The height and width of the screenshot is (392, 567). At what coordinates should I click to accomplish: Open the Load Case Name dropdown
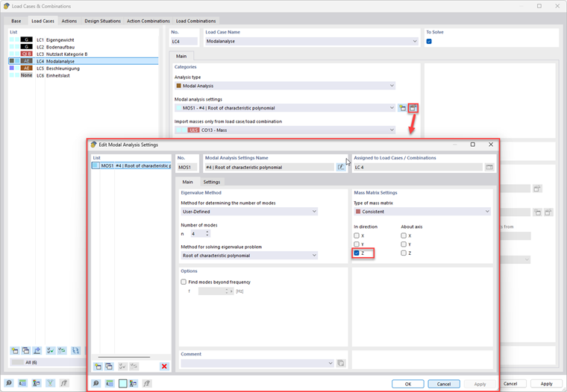point(312,42)
